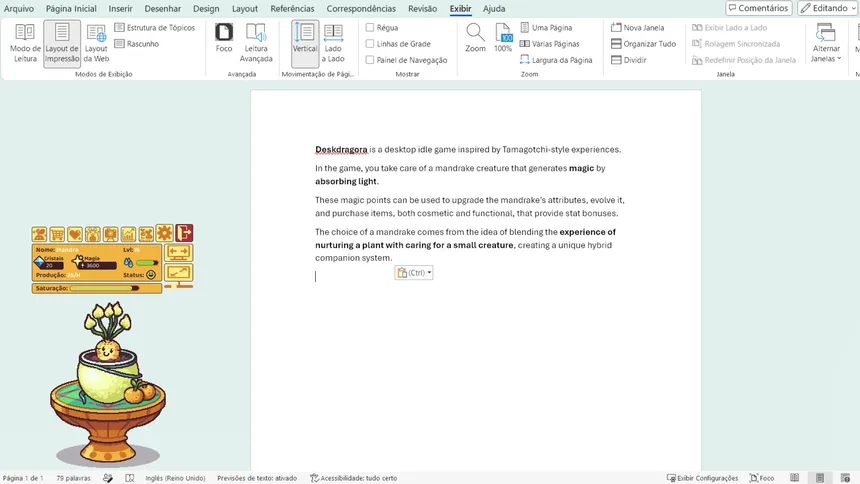Switch to Correspondências tab

361,9
